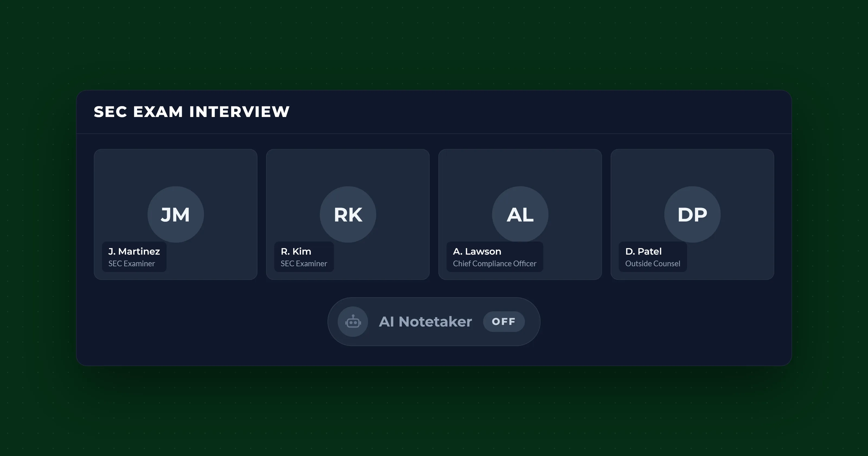The height and width of the screenshot is (456, 868).
Task: Click the Outside Counsel role text
Action: (652, 264)
